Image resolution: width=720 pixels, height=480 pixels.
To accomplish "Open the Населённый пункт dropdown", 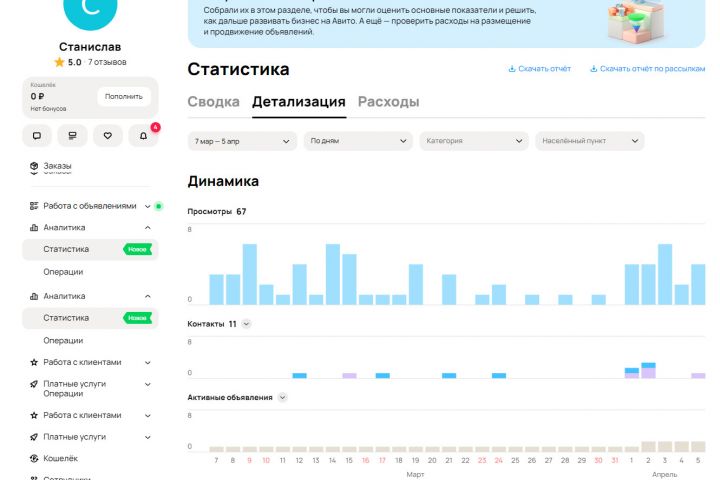I will pos(590,141).
